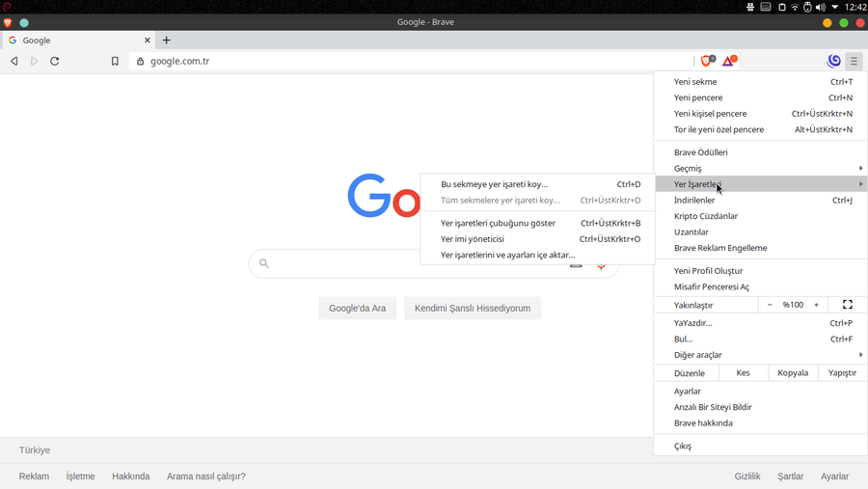The image size is (868, 489).
Task: Increase zoom with plus button
Action: click(816, 305)
